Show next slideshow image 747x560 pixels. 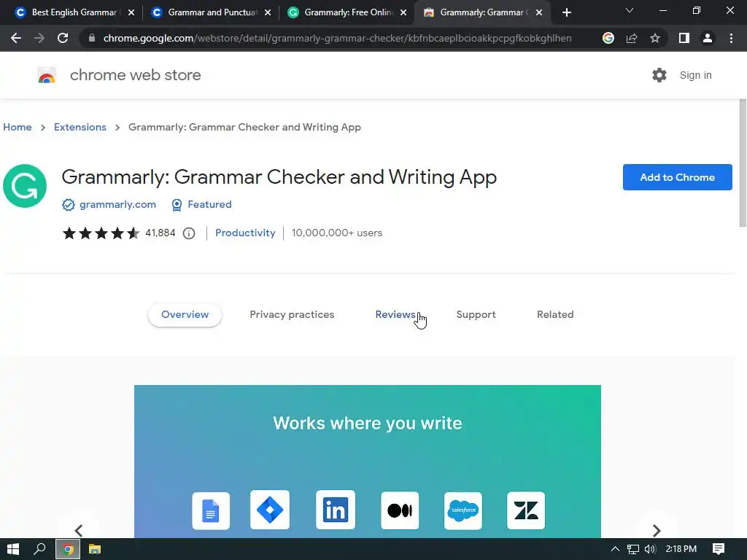(656, 530)
